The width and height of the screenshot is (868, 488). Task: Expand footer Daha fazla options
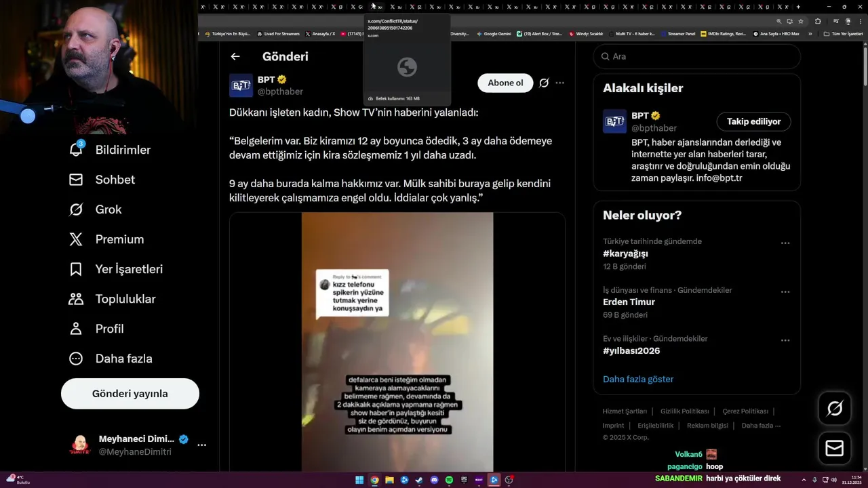pyautogui.click(x=761, y=426)
